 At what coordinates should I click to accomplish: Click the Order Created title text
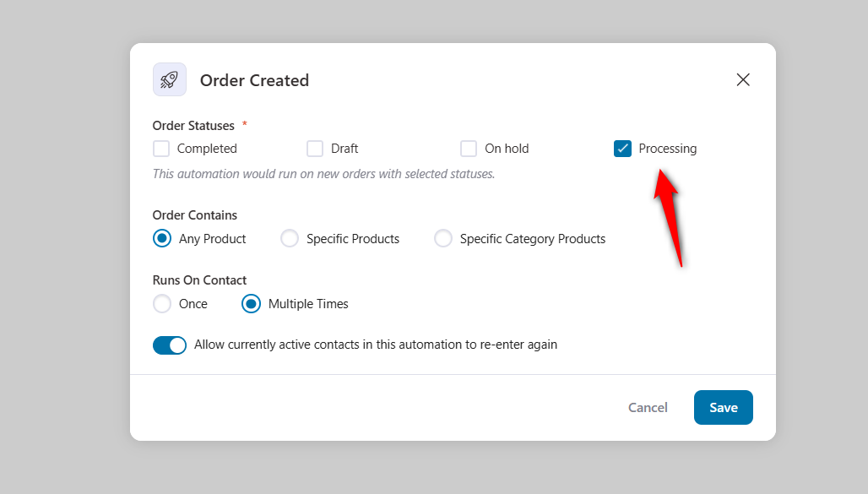coord(254,79)
